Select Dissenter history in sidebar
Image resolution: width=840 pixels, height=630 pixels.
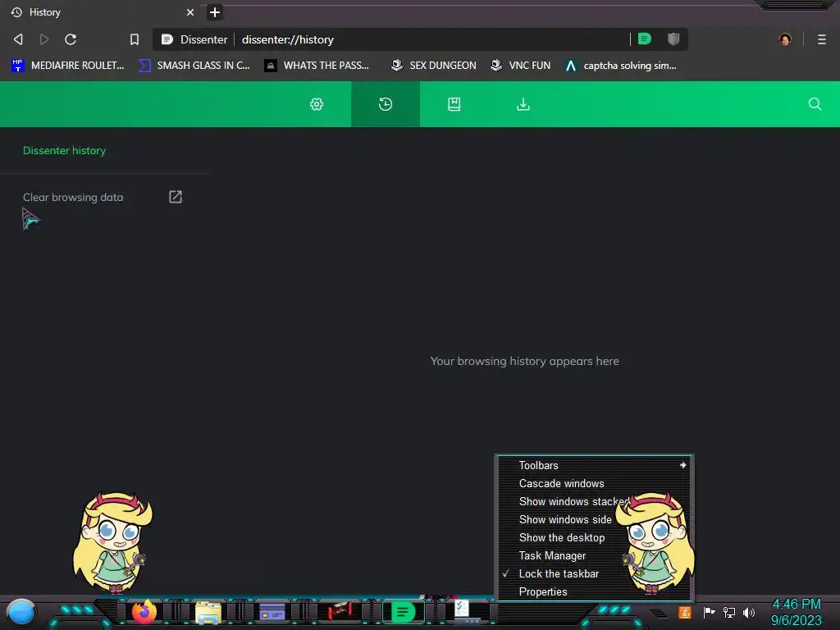click(64, 151)
